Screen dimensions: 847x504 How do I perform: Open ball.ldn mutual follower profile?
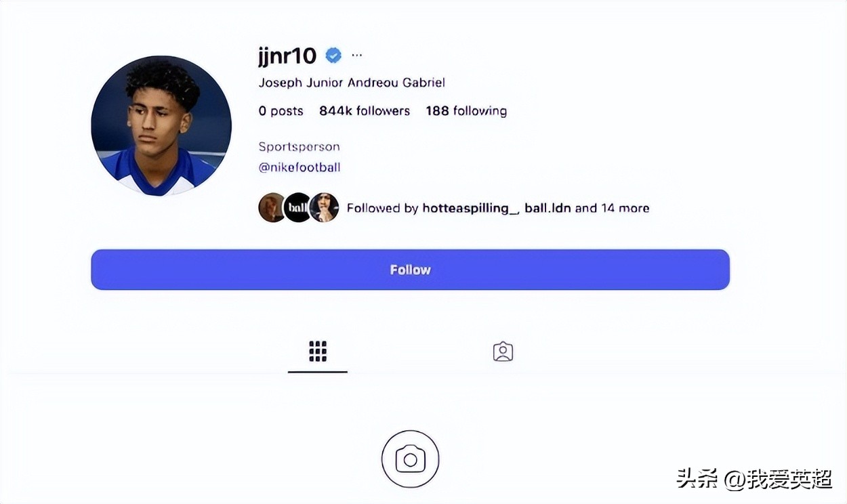click(x=548, y=209)
